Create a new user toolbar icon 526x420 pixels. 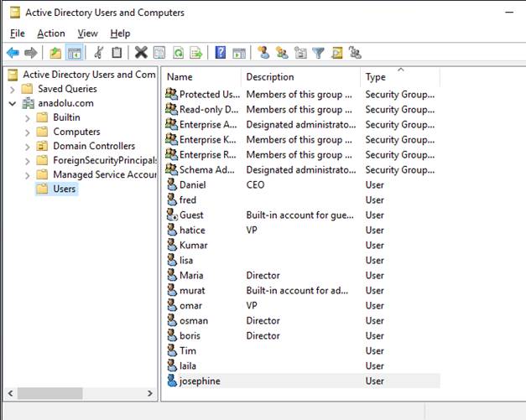coord(263,53)
